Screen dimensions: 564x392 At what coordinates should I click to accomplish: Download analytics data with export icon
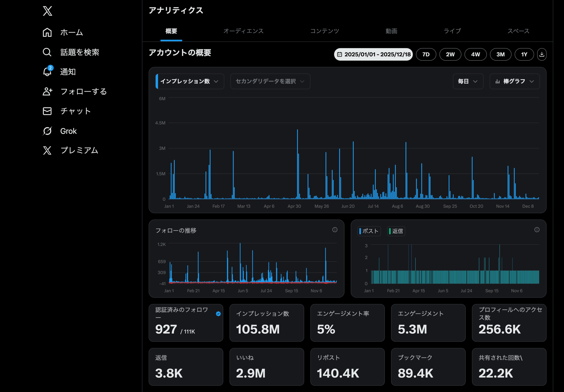542,54
